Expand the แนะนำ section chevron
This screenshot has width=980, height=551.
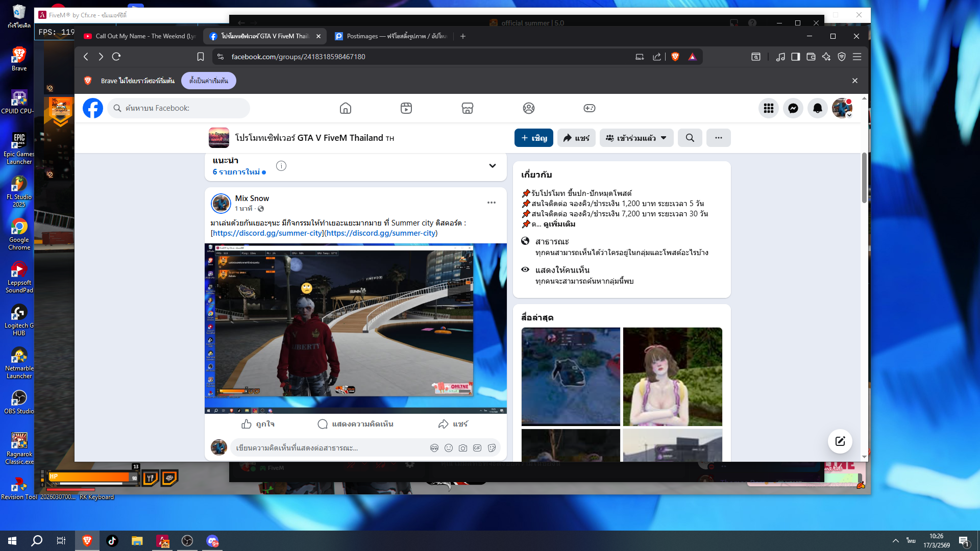tap(492, 166)
